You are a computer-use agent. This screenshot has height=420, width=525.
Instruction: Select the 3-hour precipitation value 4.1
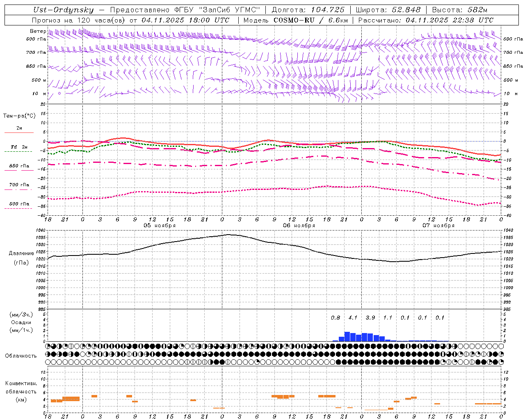coord(353,318)
